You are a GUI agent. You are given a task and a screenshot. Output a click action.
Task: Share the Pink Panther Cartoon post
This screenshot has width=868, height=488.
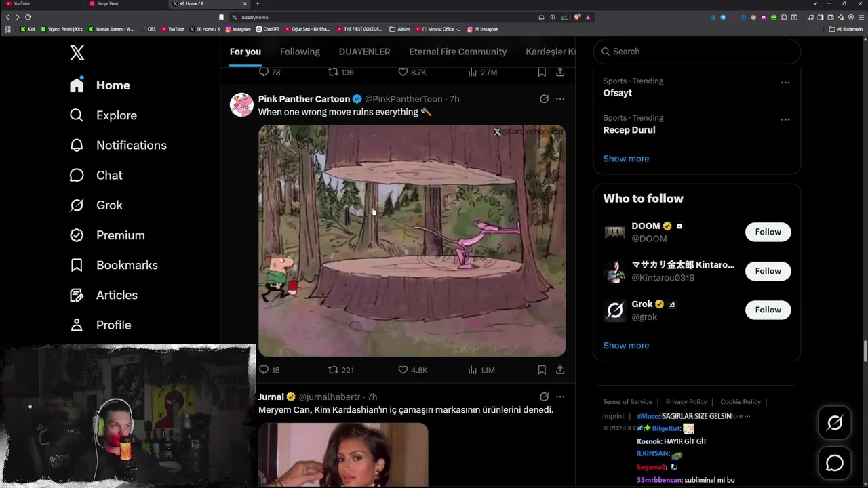(x=560, y=370)
